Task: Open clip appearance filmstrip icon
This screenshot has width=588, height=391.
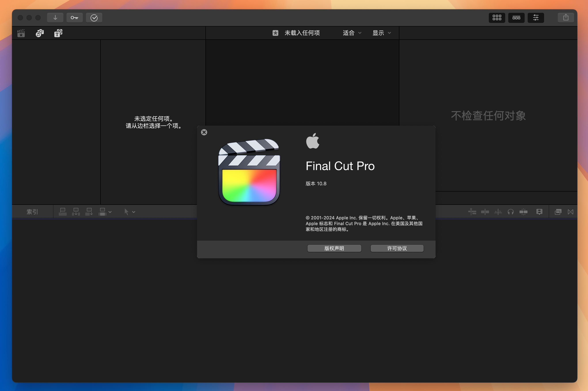Action: 539,212
